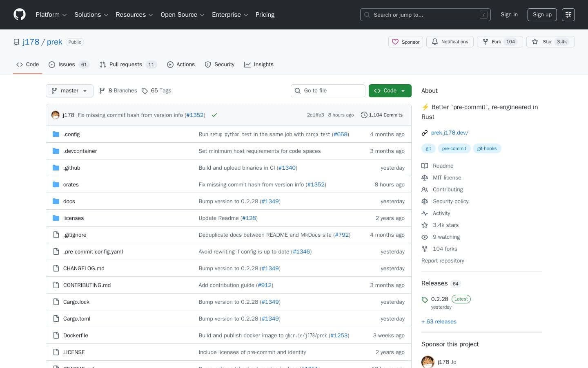The width and height of the screenshot is (588, 368).
Task: Click the GitHub home logo
Action: [x=20, y=14]
